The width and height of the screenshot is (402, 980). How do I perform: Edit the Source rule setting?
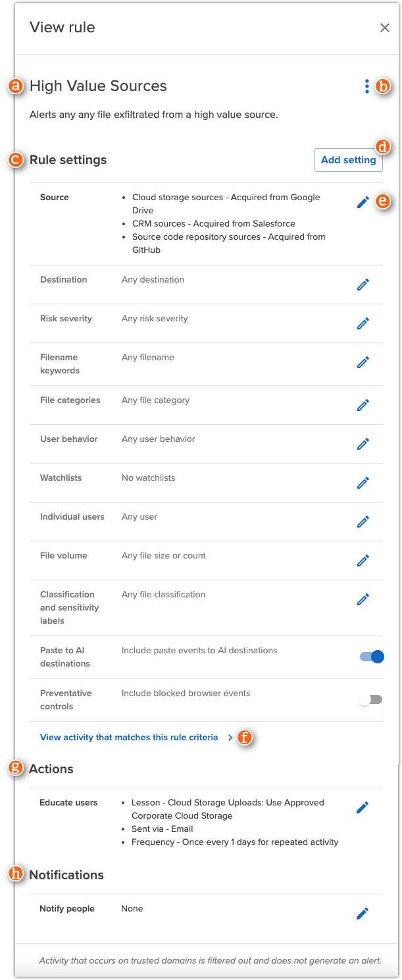[363, 202]
